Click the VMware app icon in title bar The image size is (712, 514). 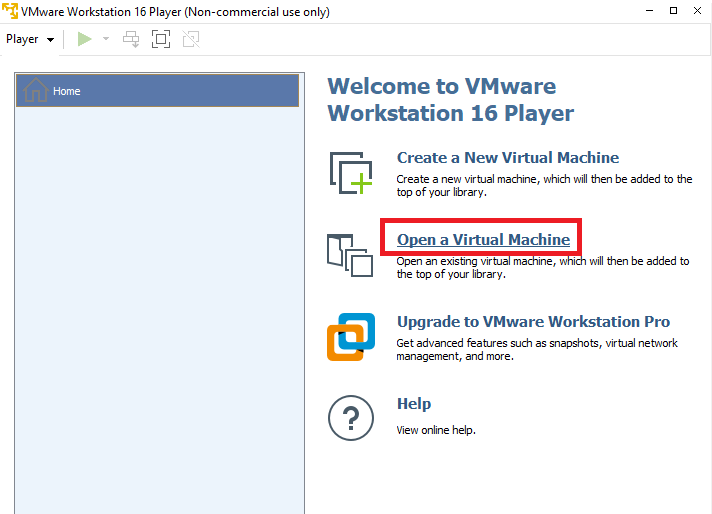(10, 11)
